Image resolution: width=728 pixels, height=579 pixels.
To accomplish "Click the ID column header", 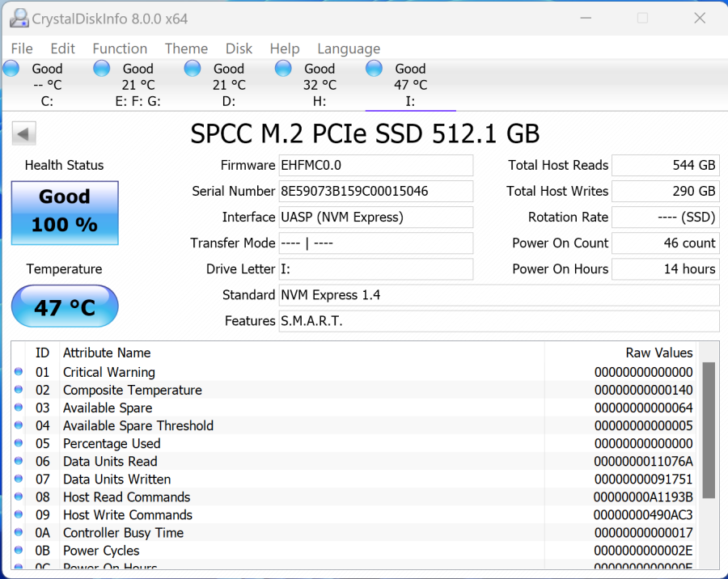I will tap(42, 353).
